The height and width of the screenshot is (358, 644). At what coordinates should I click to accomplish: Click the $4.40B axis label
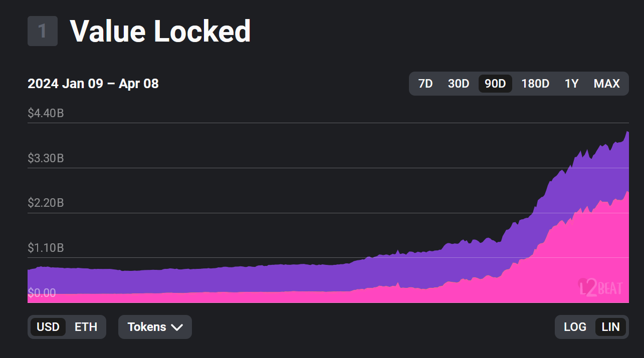point(45,113)
